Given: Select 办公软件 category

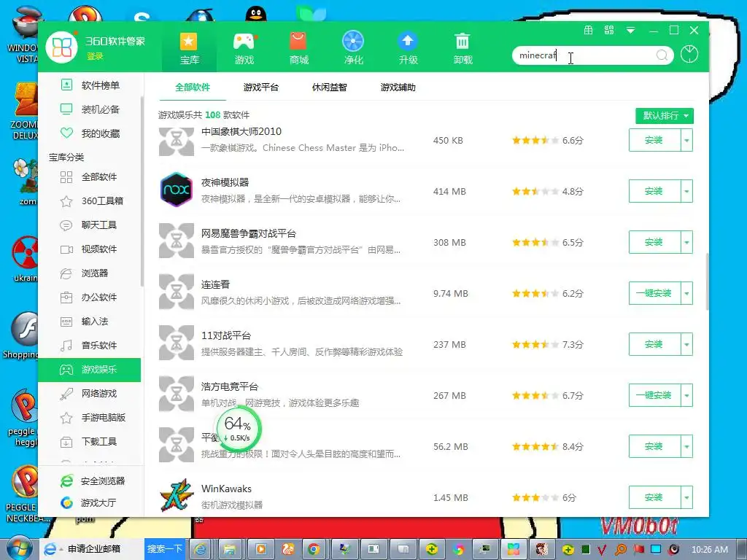Looking at the screenshot, I should tap(90, 297).
